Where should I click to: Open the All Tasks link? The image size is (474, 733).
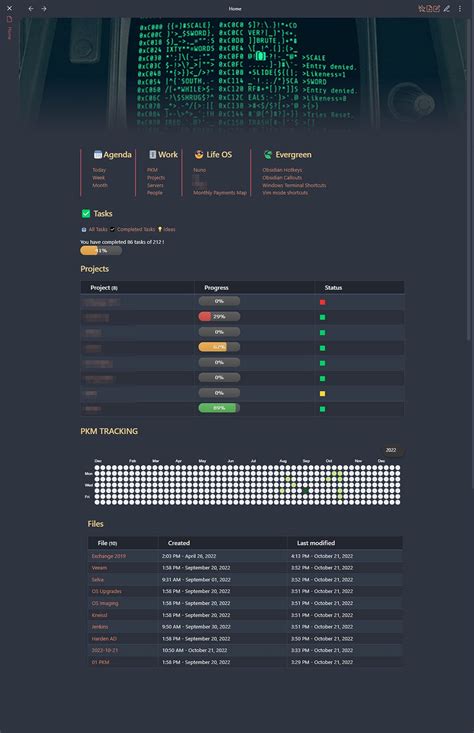click(x=98, y=230)
